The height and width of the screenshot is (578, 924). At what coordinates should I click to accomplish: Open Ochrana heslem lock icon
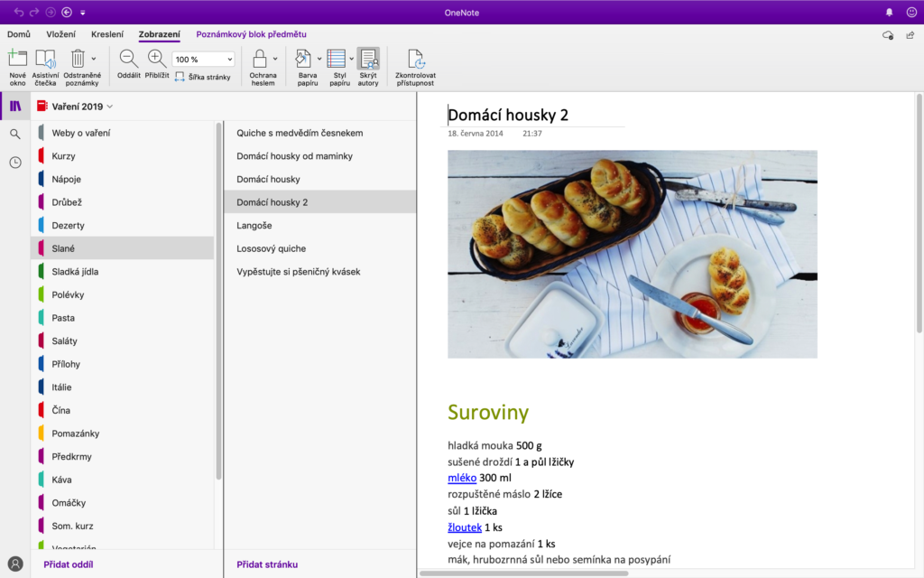tap(260, 60)
